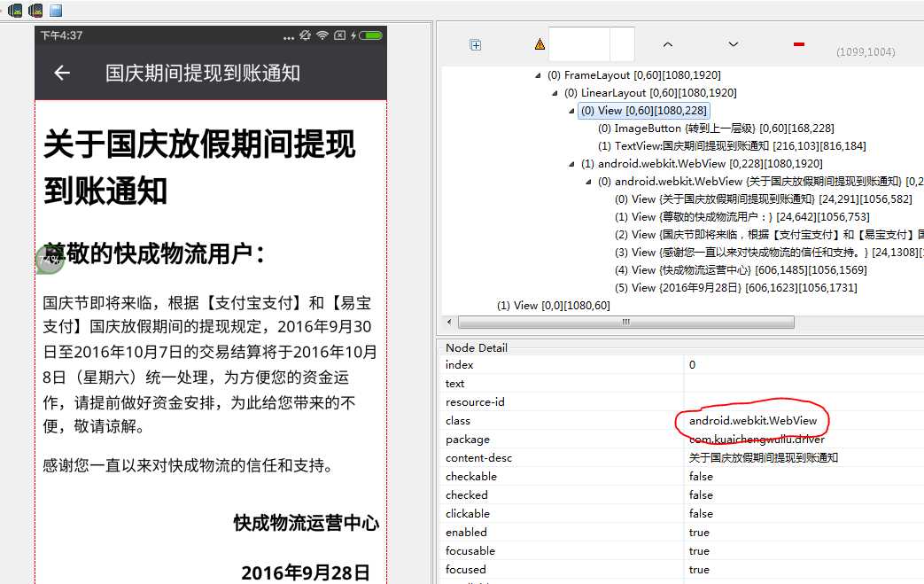This screenshot has width=924, height=584.
Task: Toggle the NAF nodes warning icon
Action: coord(540,44)
